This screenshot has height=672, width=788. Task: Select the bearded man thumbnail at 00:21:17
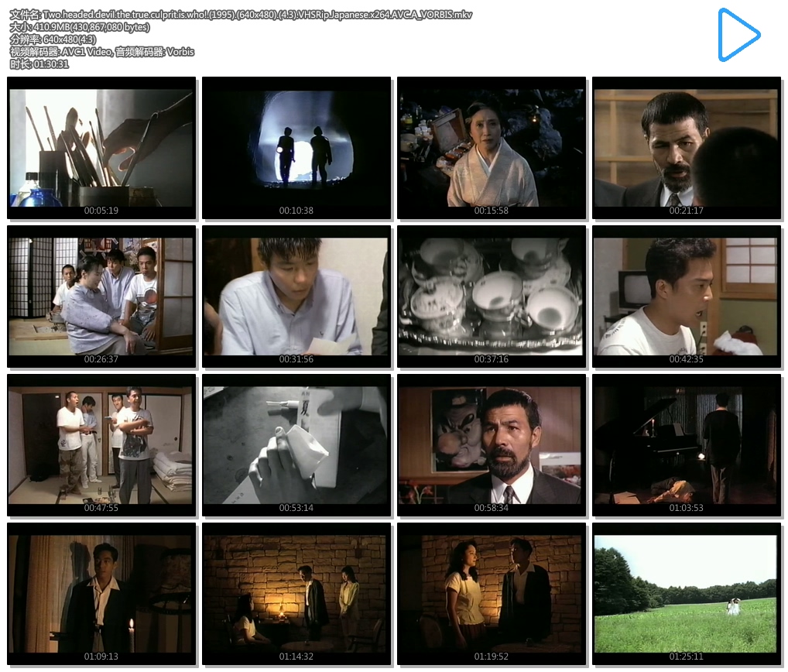point(687,147)
